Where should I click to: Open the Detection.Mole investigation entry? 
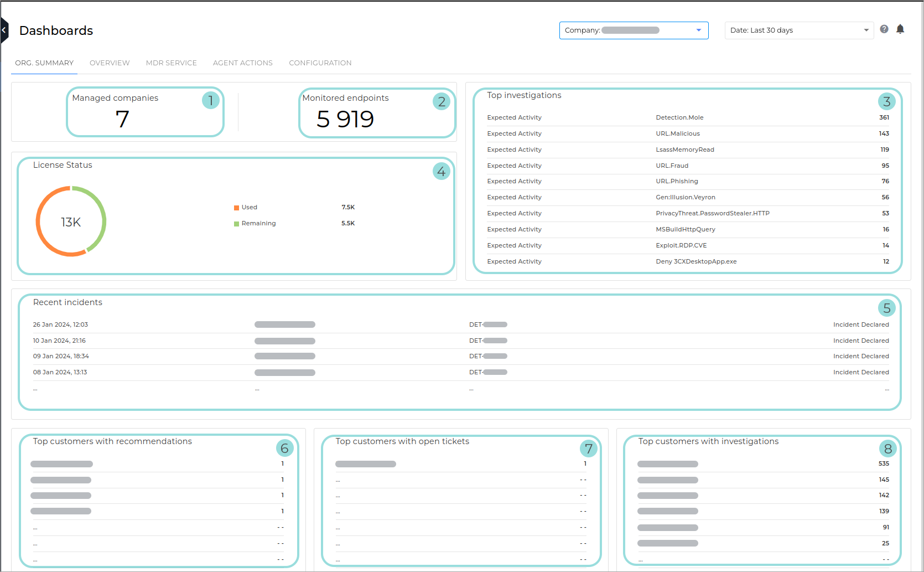pyautogui.click(x=679, y=117)
